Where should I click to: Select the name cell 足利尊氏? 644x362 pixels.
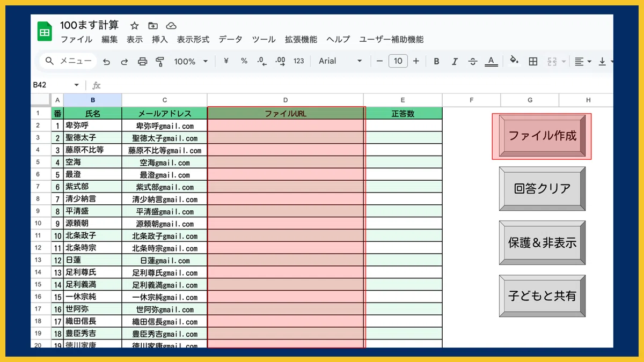pos(93,272)
